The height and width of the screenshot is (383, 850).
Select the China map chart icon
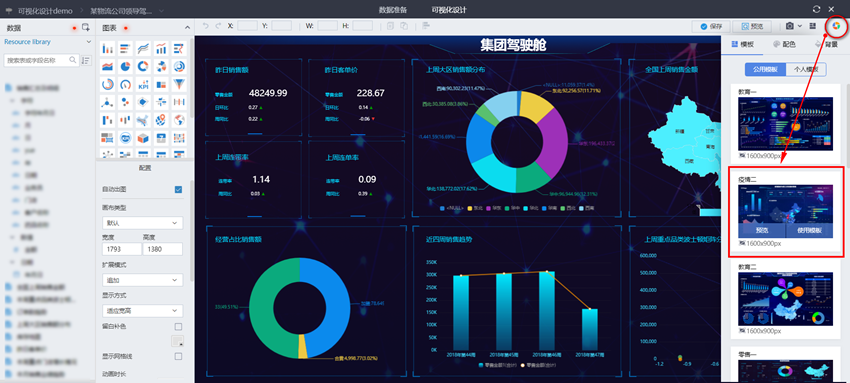143,120
